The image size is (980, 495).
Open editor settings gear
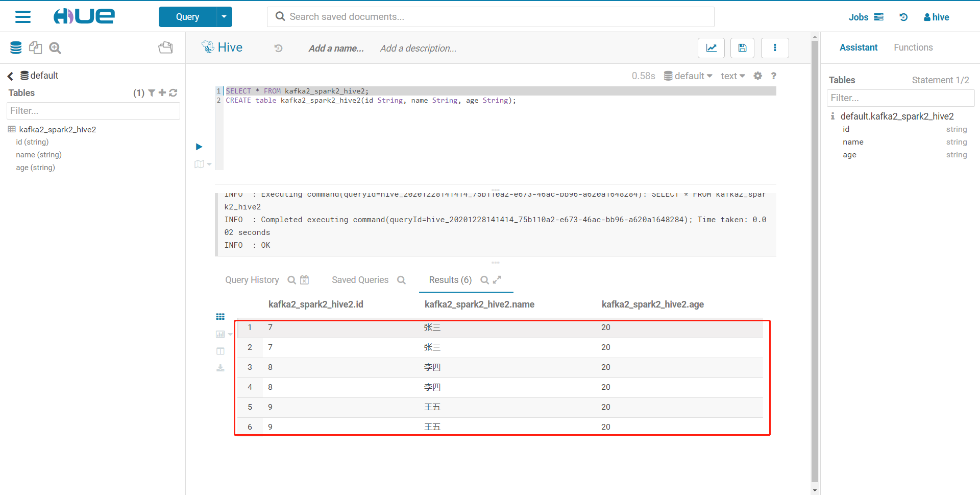(x=758, y=76)
